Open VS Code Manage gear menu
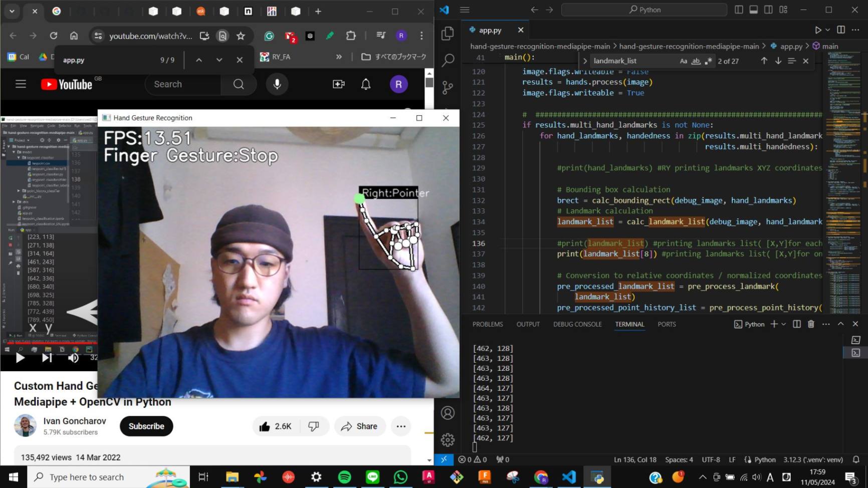Image resolution: width=868 pixels, height=488 pixels. click(448, 440)
